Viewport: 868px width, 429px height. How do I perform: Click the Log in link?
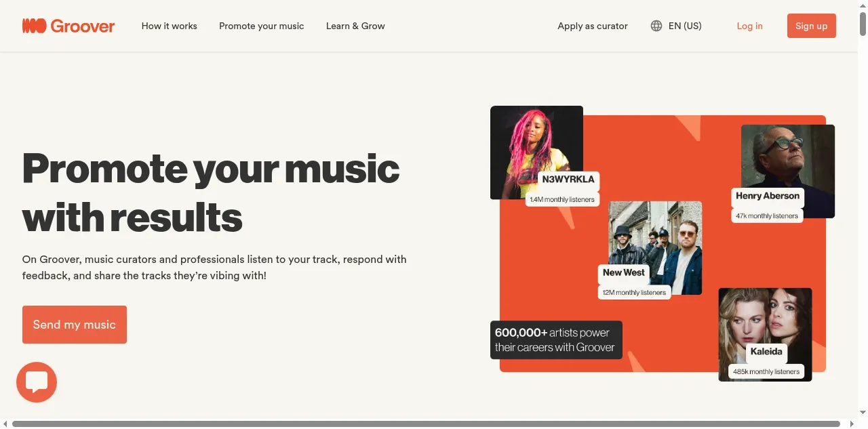(749, 26)
